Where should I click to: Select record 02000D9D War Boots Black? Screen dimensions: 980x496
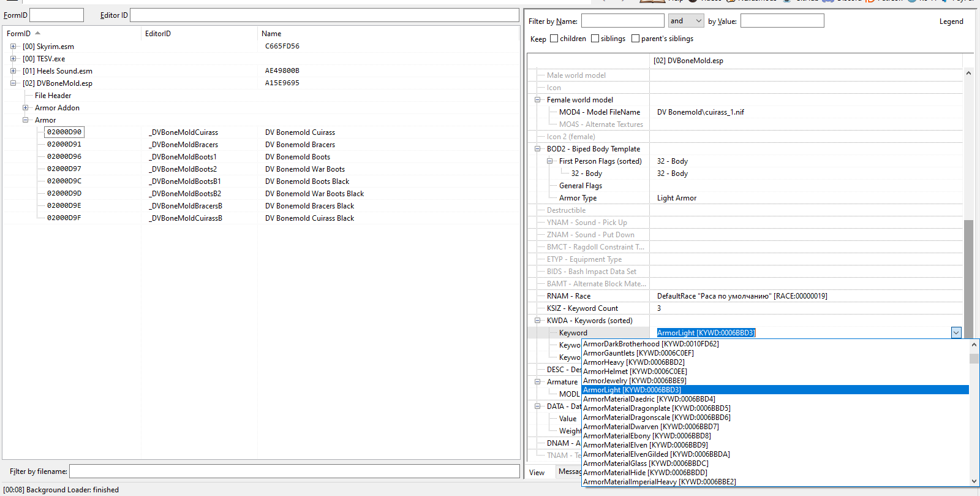pyautogui.click(x=64, y=193)
